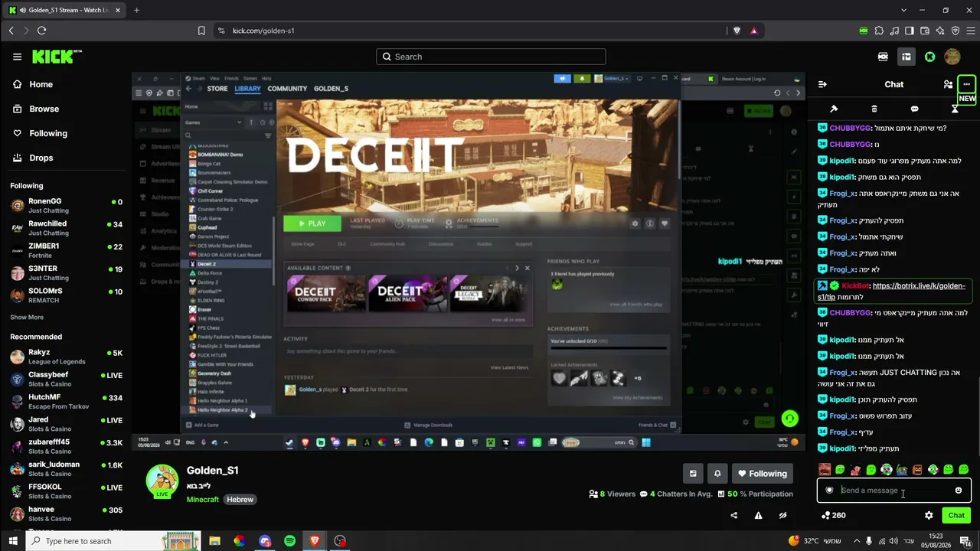
Task: Collapse the chat panel
Action: pyautogui.click(x=822, y=84)
